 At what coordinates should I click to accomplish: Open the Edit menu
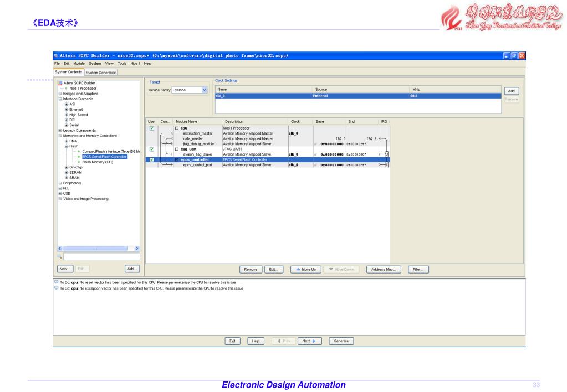67,64
